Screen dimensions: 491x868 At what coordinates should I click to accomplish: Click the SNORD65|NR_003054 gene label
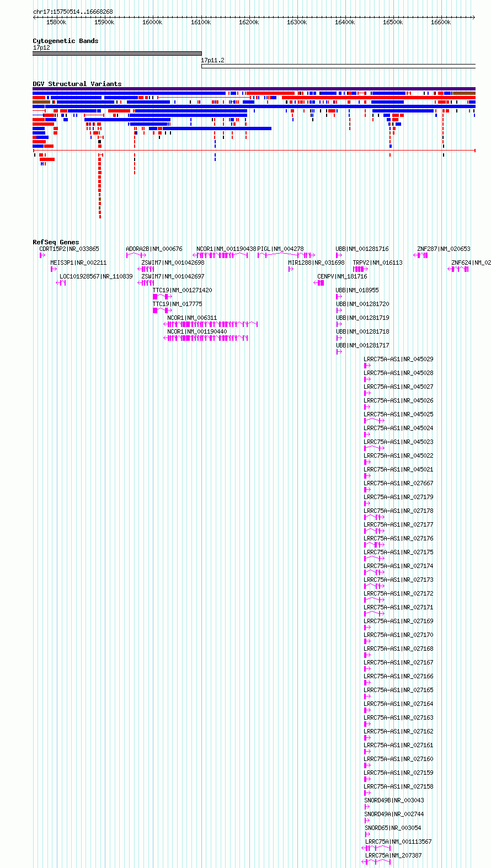pyautogui.click(x=393, y=828)
